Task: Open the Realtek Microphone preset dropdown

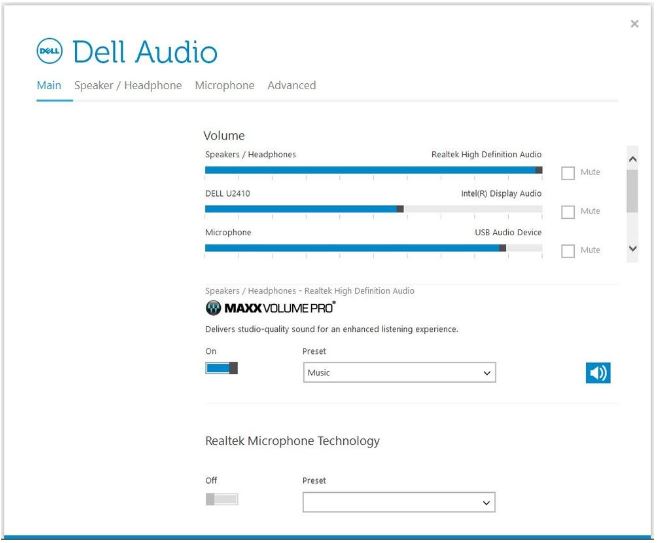Action: pos(399,502)
